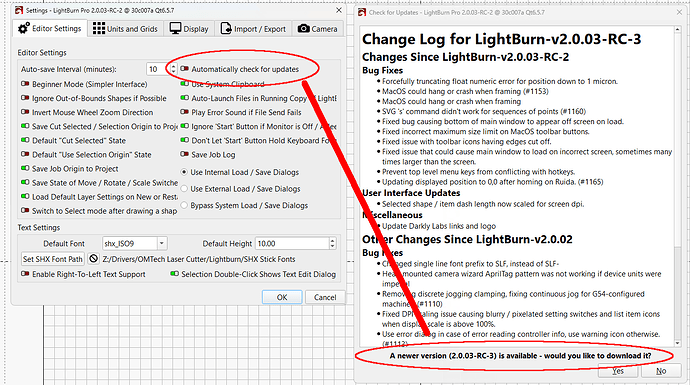This screenshot has height=385, width=690.
Task: Click the Default Height value field
Action: coord(293,243)
